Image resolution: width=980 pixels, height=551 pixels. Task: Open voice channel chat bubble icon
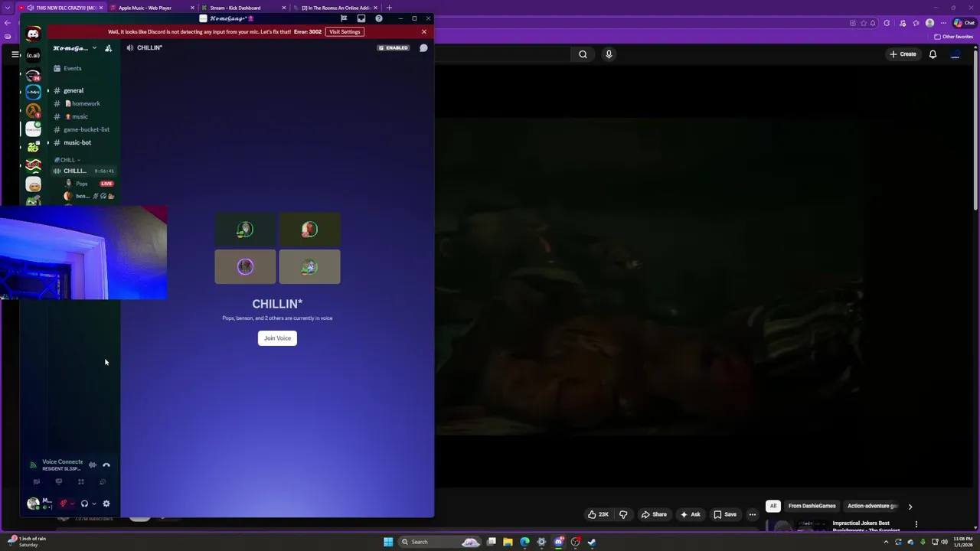coord(423,47)
